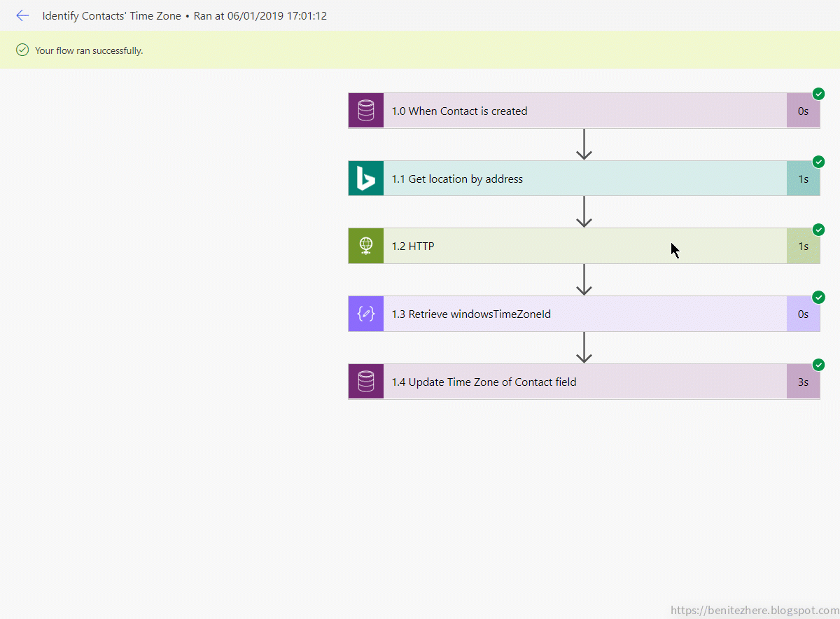Click the Parse JSON icon on "Retrieve windowsTimeZoneId"
This screenshot has width=840, height=619.
coord(365,314)
